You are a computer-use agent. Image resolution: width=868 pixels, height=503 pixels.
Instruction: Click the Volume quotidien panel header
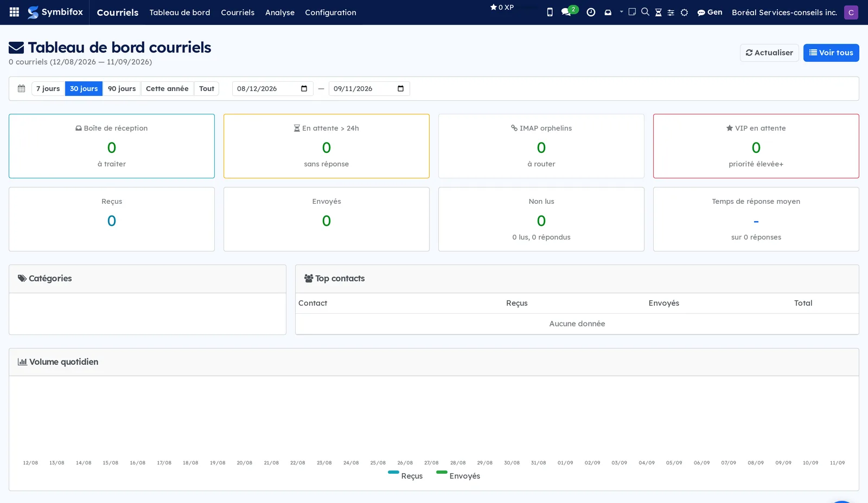point(434,362)
